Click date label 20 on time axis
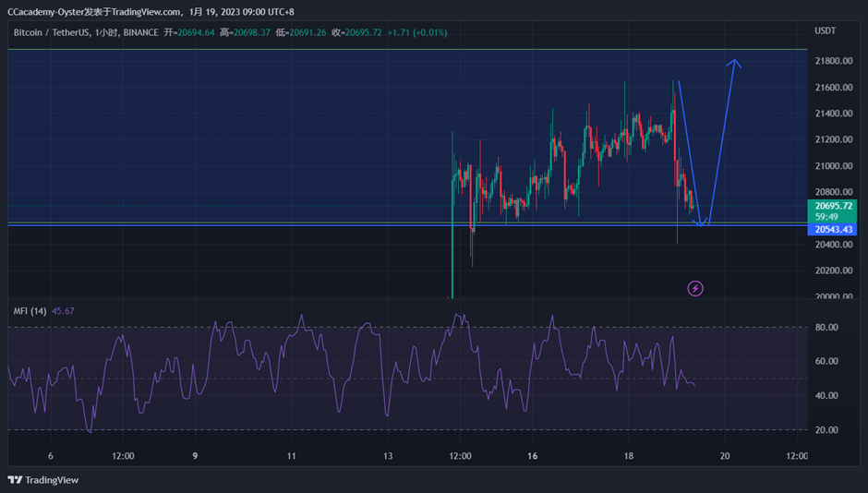The width and height of the screenshot is (868, 493). [x=725, y=456]
